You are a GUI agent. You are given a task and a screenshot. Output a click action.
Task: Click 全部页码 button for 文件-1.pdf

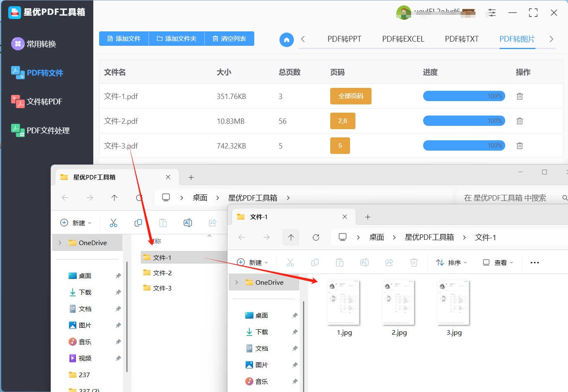[351, 96]
